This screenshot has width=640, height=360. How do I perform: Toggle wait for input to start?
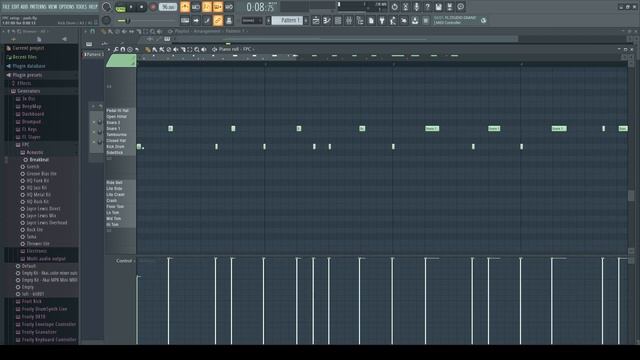196,7
